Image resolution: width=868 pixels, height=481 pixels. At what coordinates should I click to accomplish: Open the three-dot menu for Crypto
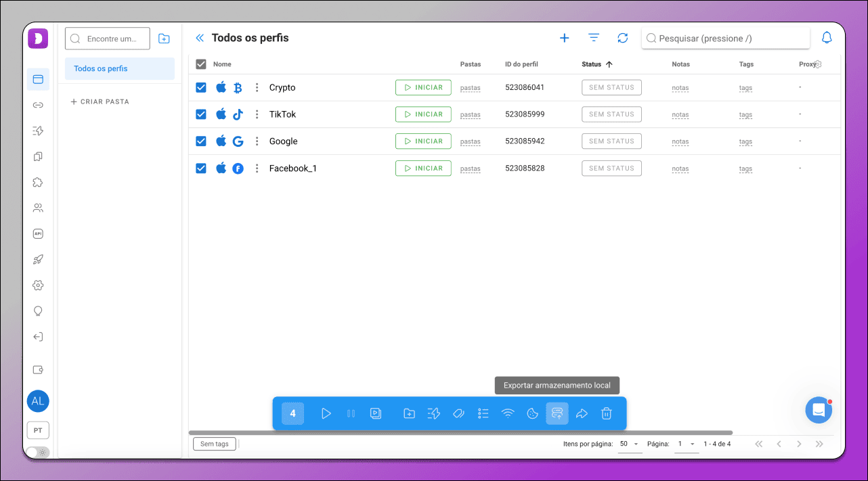click(257, 87)
